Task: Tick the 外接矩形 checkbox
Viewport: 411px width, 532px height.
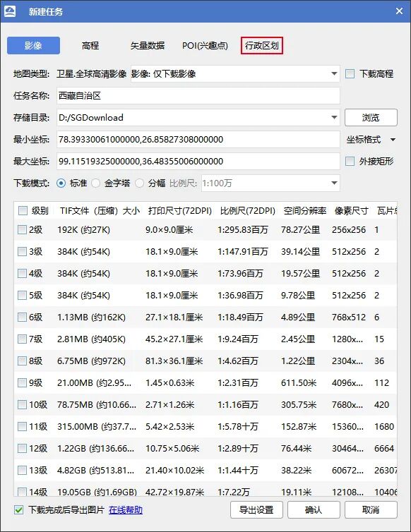Action: (350, 161)
